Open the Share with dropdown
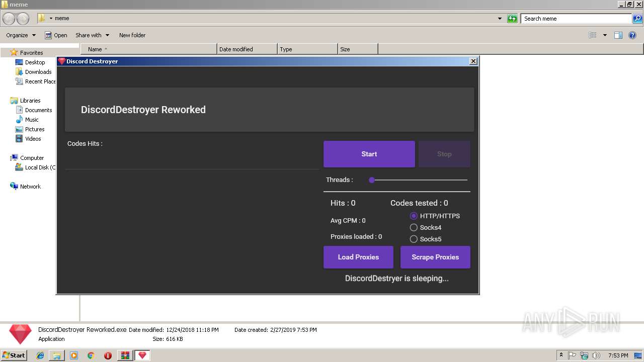This screenshot has width=644, height=362. 92,35
